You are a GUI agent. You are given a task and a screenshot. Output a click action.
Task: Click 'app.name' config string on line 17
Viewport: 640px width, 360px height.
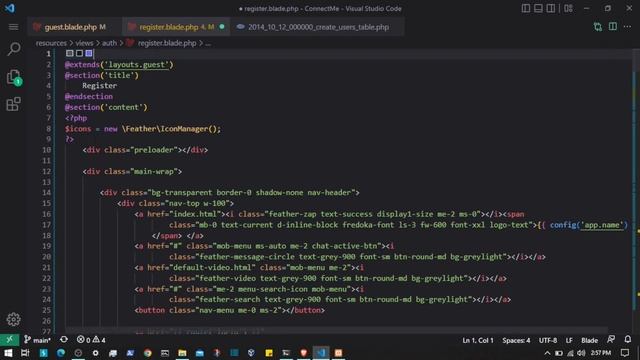(602, 225)
